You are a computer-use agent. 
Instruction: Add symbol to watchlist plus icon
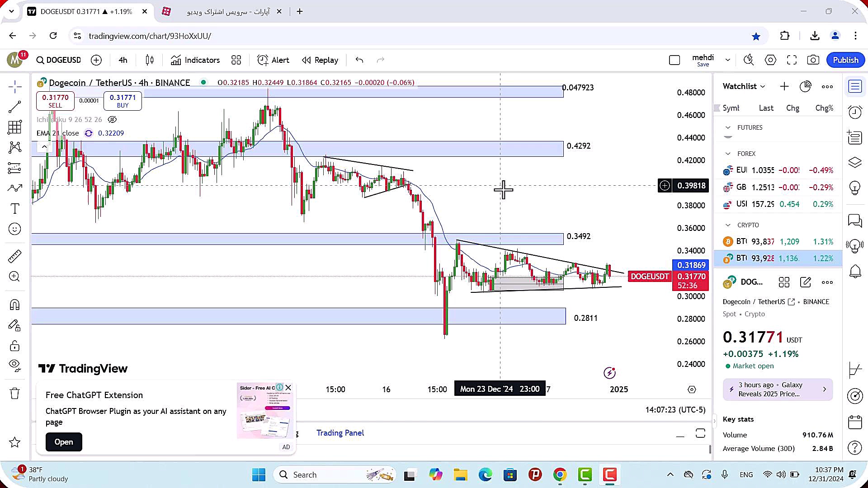(784, 86)
